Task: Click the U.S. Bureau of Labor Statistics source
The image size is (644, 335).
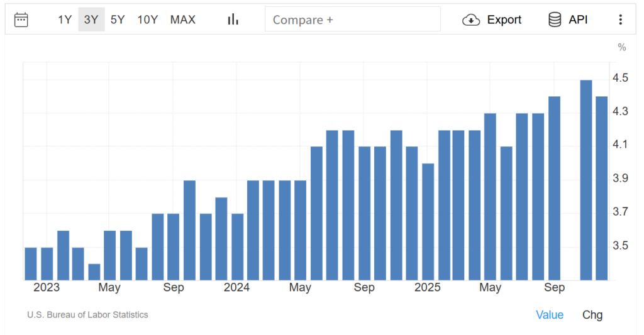Action: coord(87,314)
